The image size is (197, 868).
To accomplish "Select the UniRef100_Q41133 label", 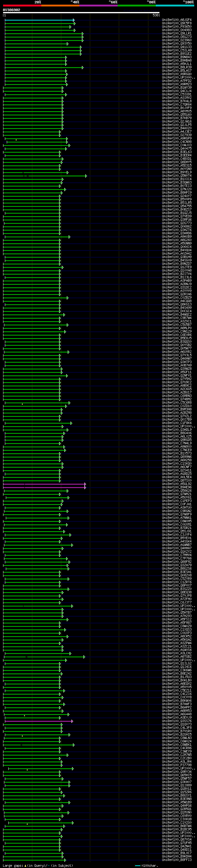I will coord(177,47).
